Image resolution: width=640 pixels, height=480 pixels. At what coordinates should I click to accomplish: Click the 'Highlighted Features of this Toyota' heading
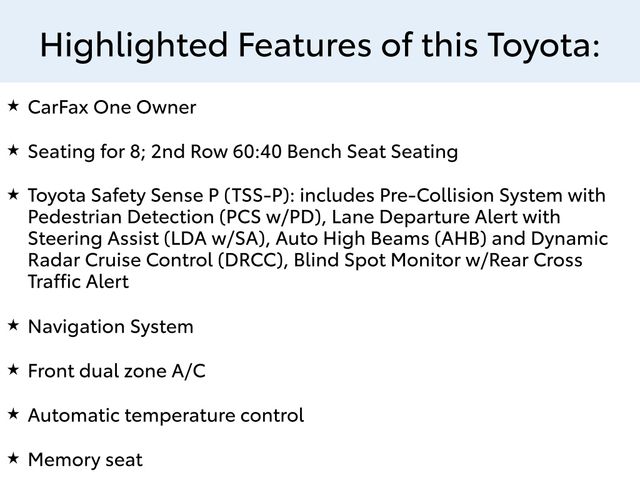320,44
